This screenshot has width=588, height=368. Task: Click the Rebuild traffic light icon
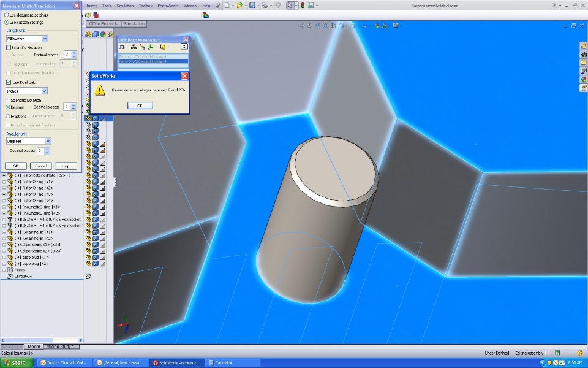[x=303, y=5]
